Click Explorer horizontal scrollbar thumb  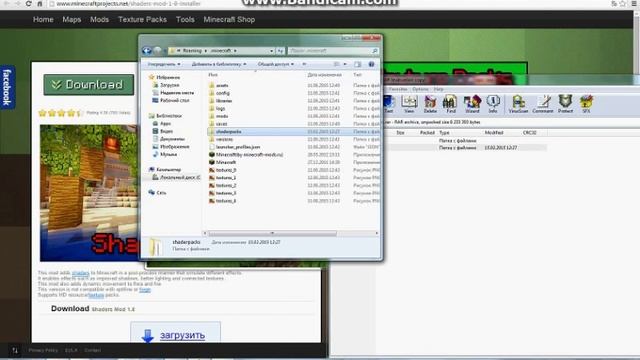[273, 233]
